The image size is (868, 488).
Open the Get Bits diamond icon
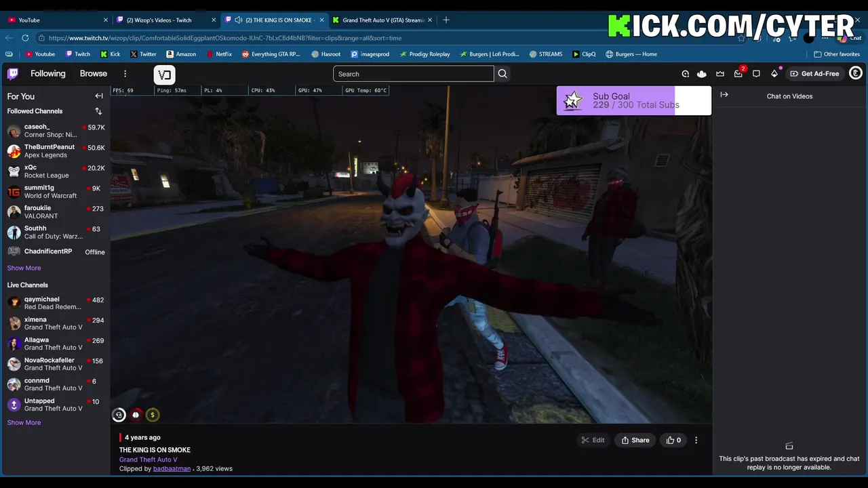(x=774, y=74)
